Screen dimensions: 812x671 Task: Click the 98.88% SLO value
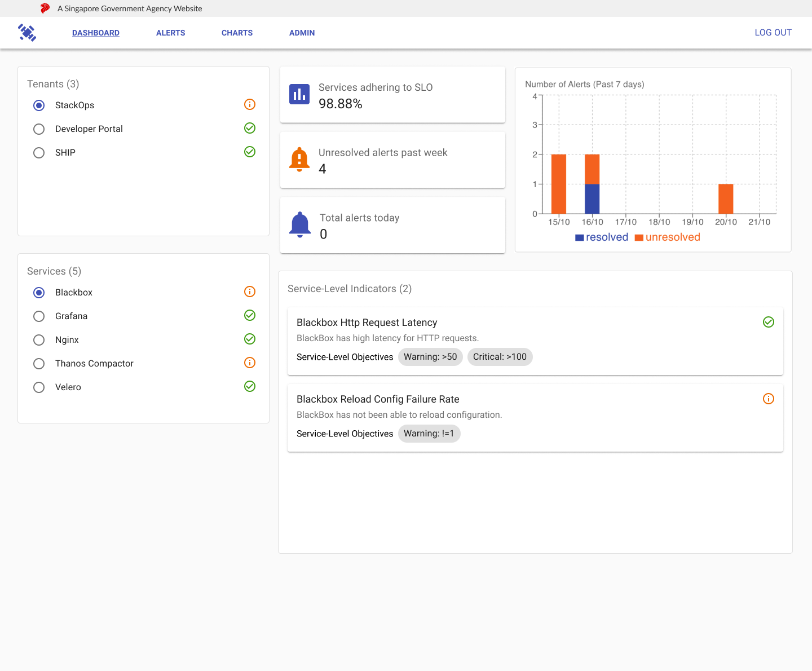[x=341, y=104]
